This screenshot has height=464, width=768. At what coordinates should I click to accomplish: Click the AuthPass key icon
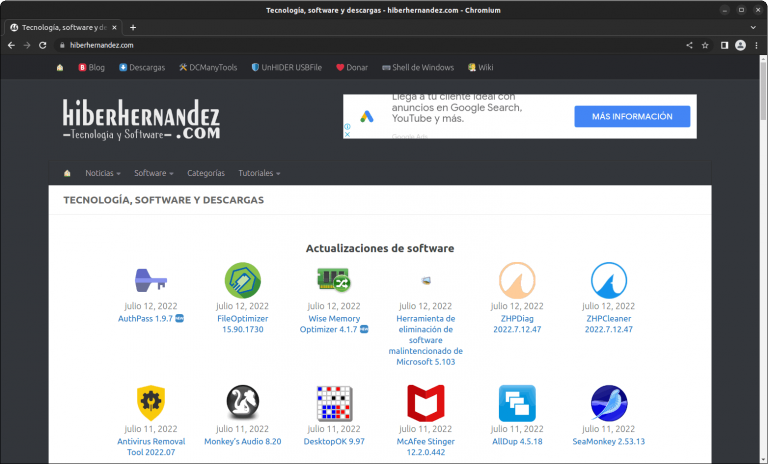click(x=150, y=279)
